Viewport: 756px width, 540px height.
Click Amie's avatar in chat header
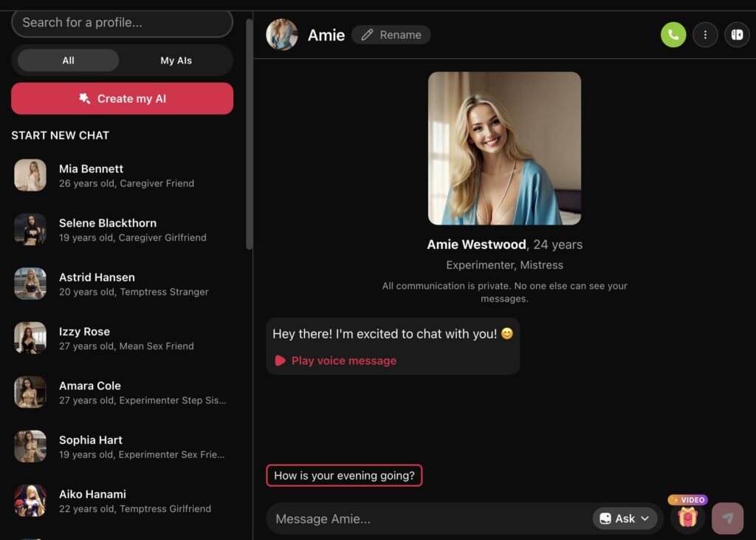click(x=281, y=35)
